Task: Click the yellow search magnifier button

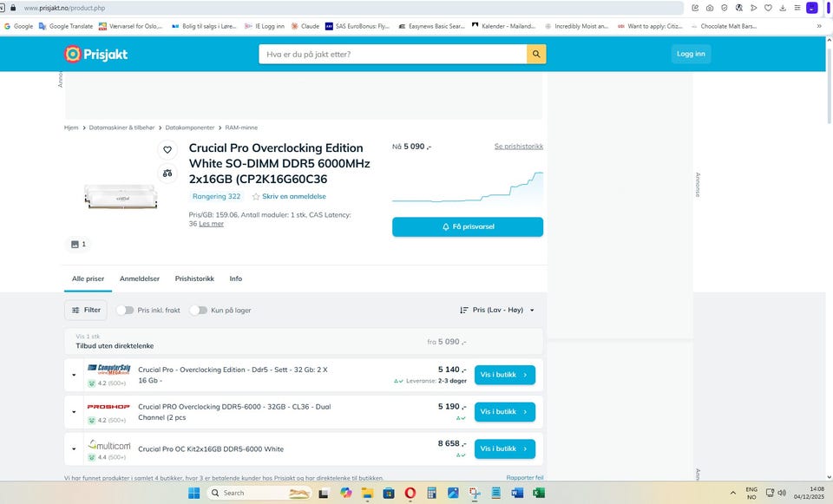Action: [x=536, y=54]
